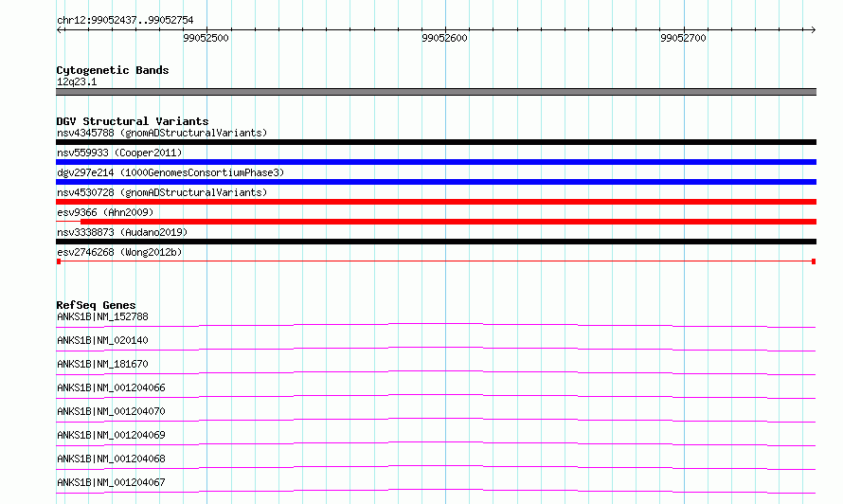
Task: Click the red bar for nsv4530728
Action: pos(436,202)
